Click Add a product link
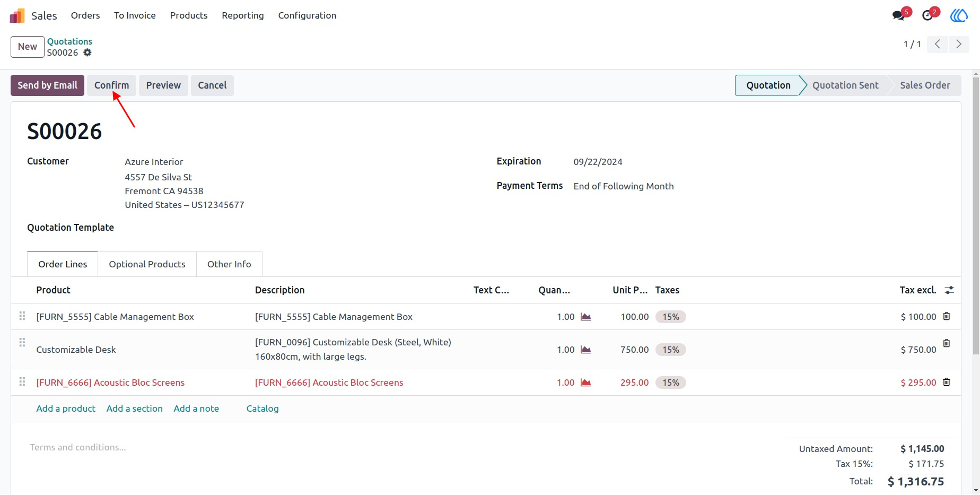 [66, 409]
